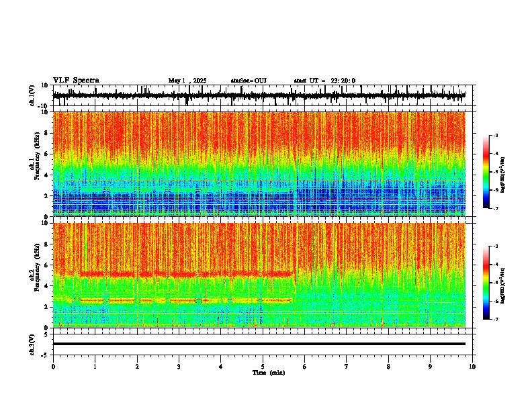Click the date label 'May 1, 2025'
The width and height of the screenshot is (532, 411).
[x=187, y=81]
